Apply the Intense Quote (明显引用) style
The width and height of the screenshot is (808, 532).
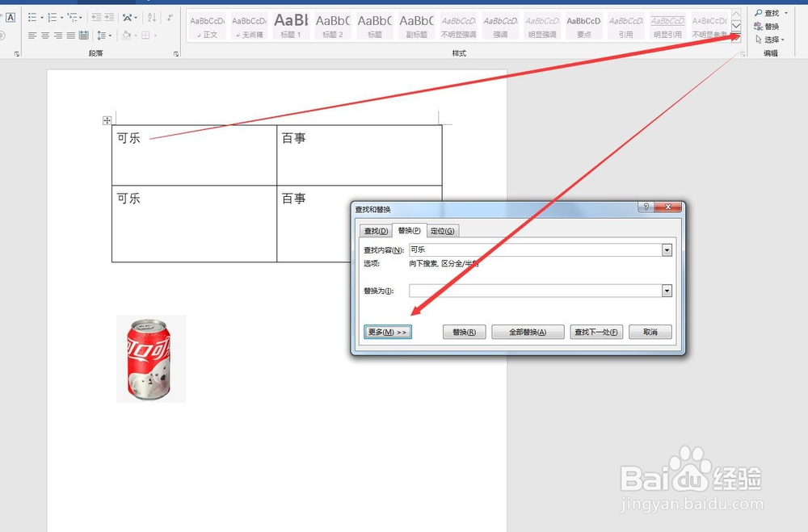(x=667, y=27)
